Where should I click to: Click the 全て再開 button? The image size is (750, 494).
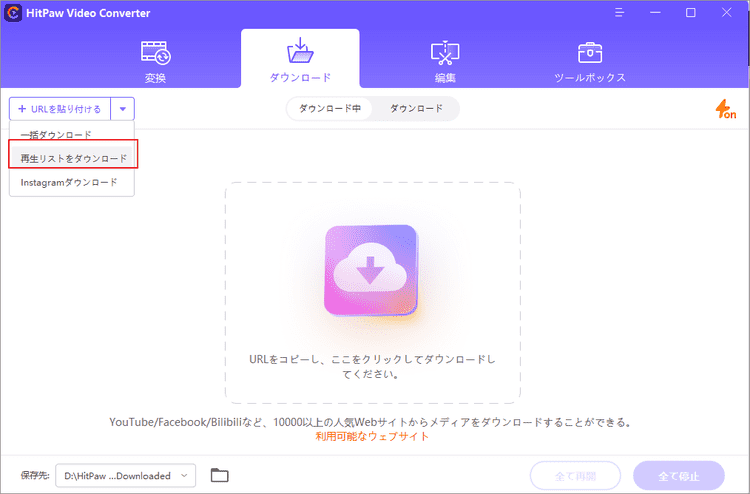(575, 476)
